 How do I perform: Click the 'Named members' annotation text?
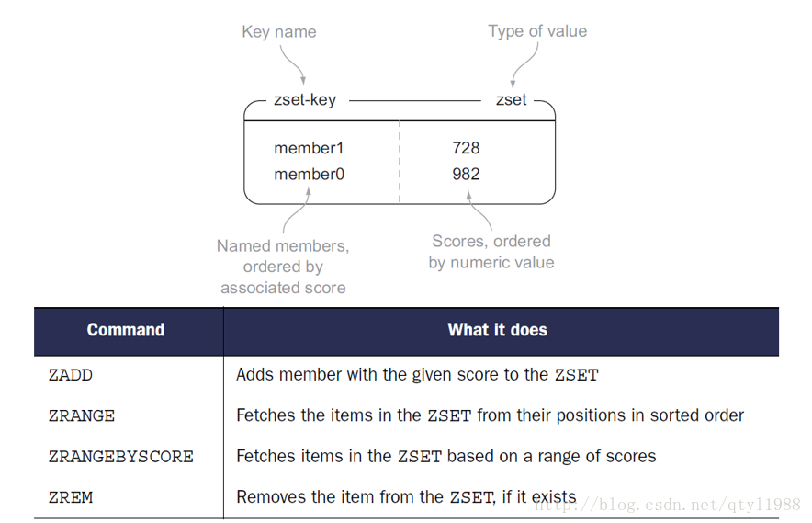coord(283,267)
